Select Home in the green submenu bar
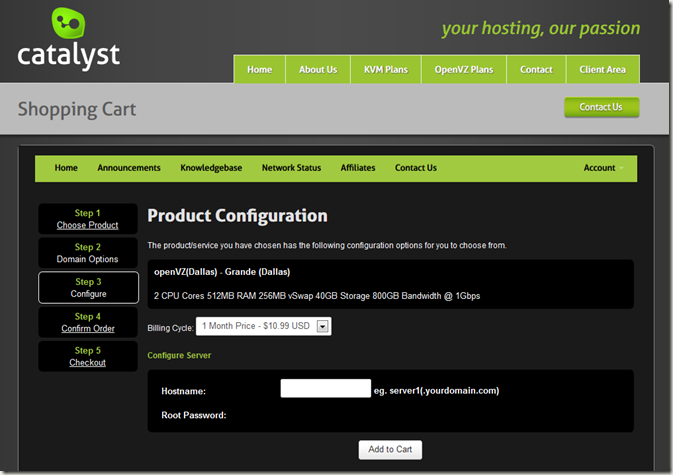The image size is (673, 475). [x=66, y=168]
